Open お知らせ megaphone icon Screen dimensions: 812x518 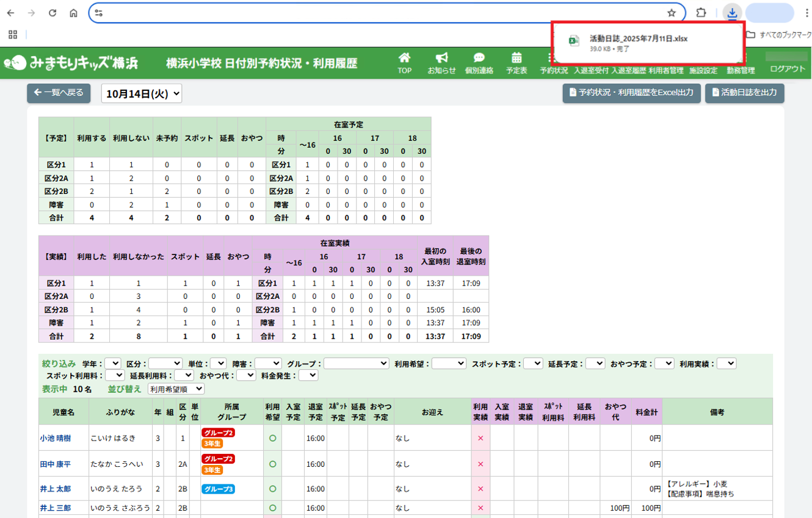441,59
